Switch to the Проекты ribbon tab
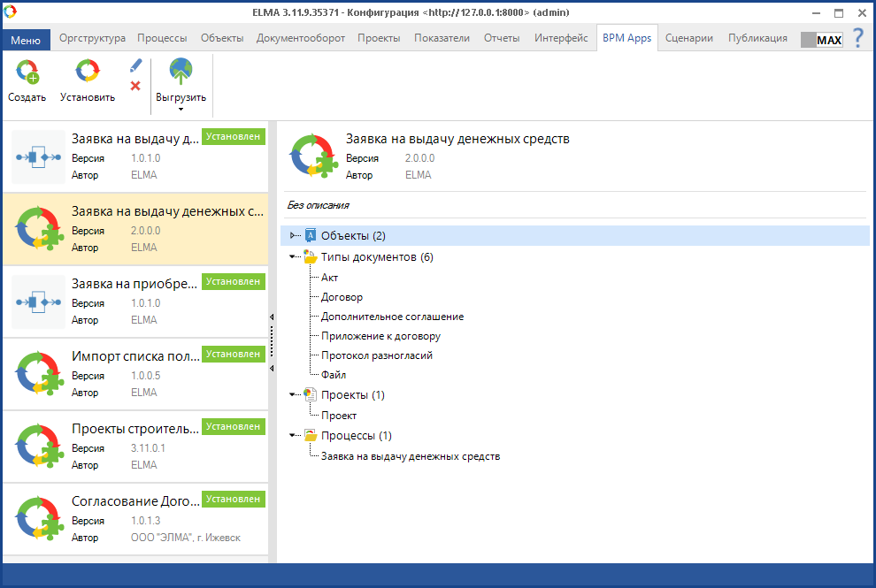 [379, 38]
